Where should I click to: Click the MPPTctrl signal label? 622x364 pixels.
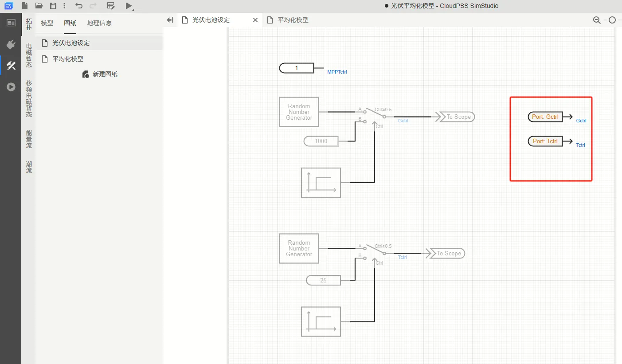click(337, 72)
